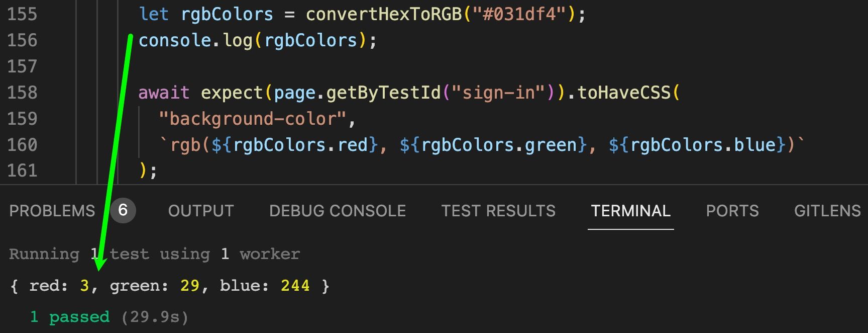Click line number 161 in gutter
This screenshot has width=868, height=333.
[22, 171]
